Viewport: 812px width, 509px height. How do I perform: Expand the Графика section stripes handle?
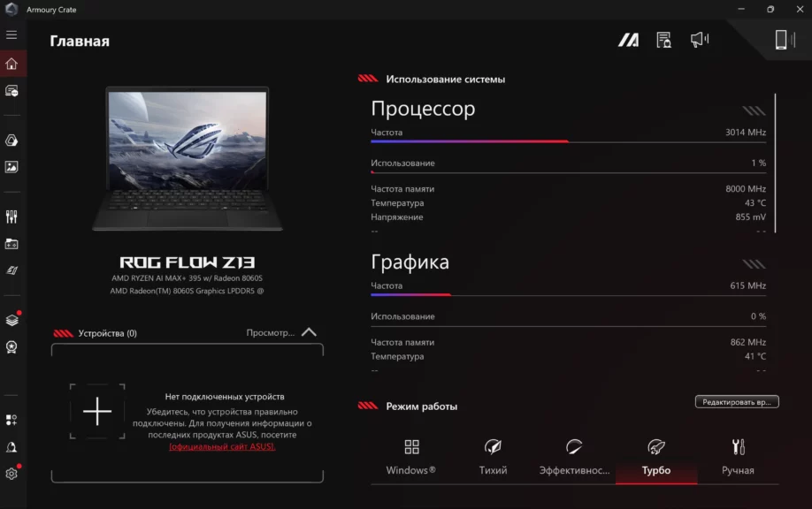point(754,264)
